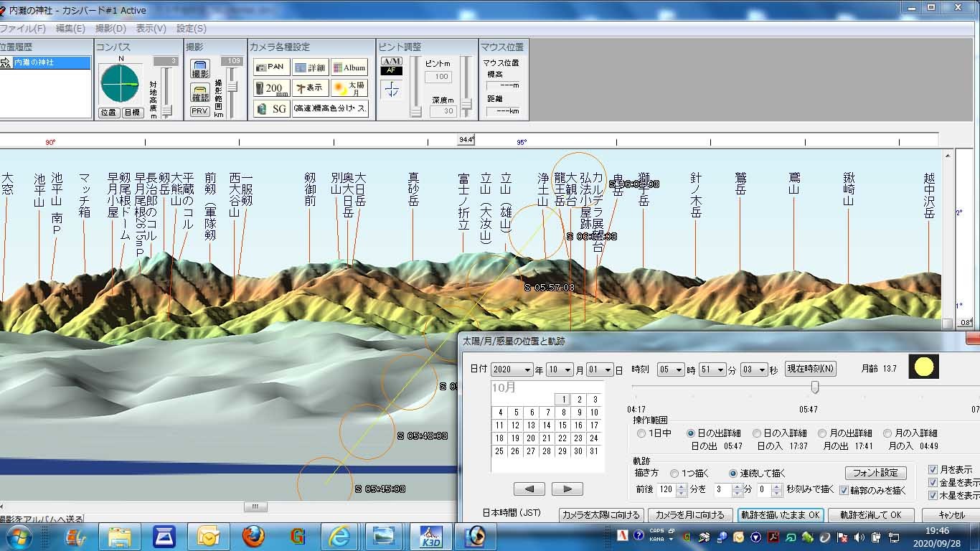Click the 表示 display settings icon
980x551 pixels.
tap(311, 88)
